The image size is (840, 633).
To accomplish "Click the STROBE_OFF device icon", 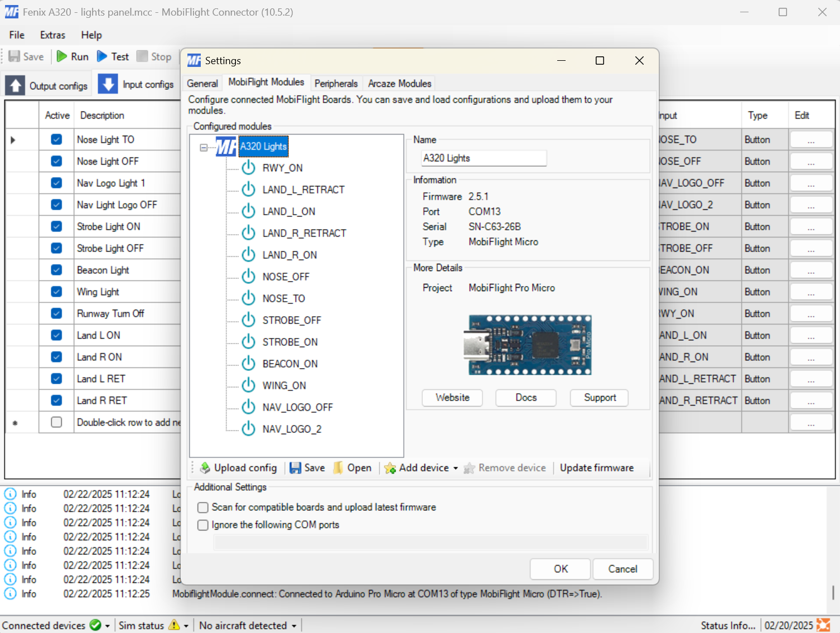I will tap(248, 320).
